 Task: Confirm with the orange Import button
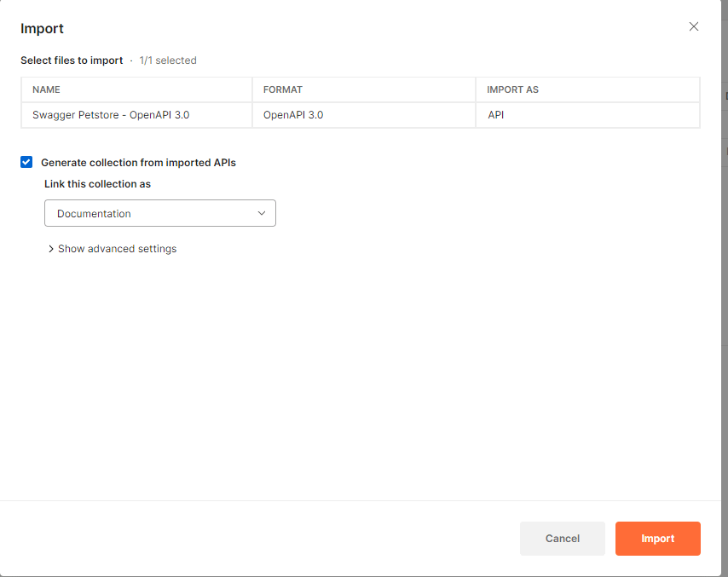[658, 539]
